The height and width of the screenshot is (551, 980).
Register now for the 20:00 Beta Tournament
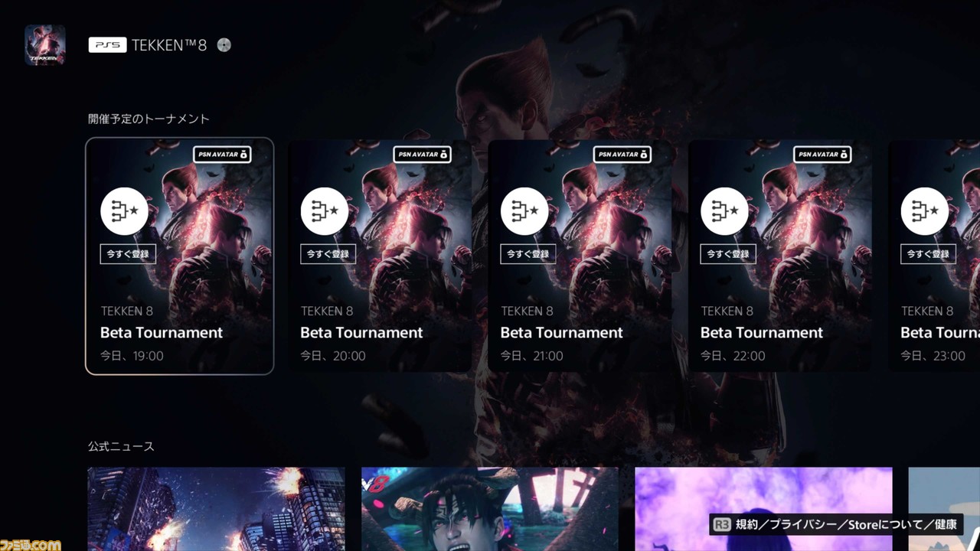pyautogui.click(x=328, y=254)
